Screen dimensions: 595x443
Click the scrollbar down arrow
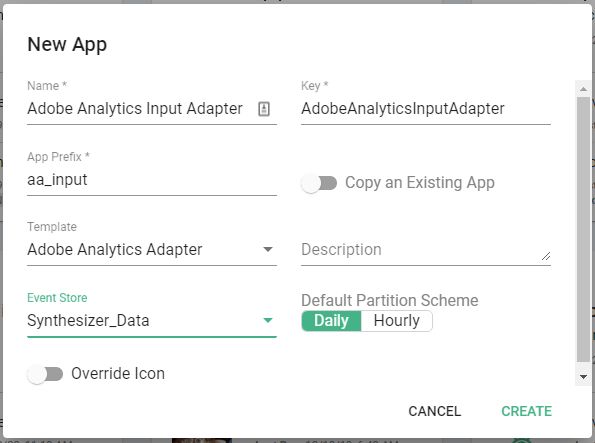tap(583, 377)
